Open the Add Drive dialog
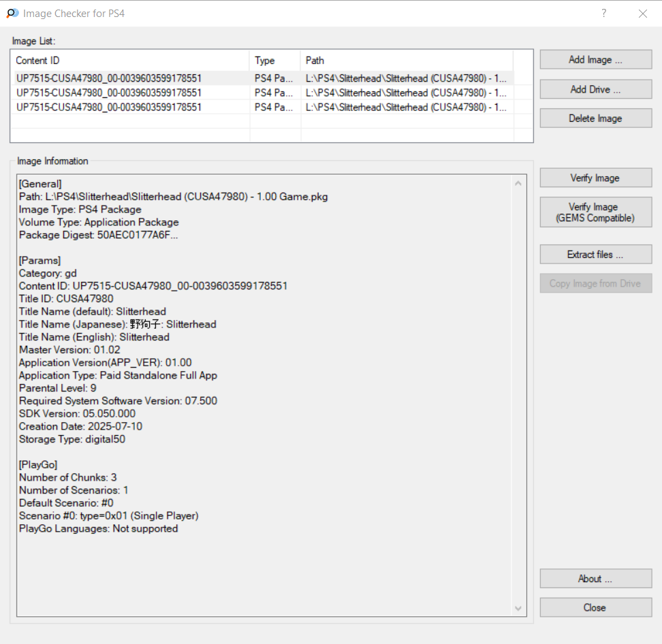Screen dimensions: 662x644 596,89
